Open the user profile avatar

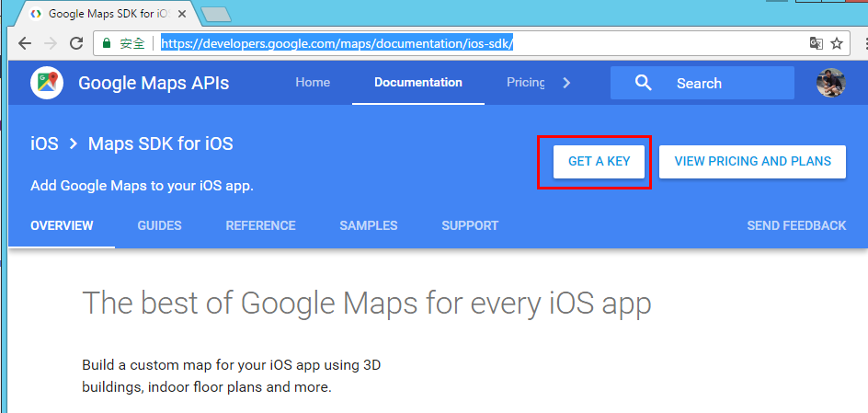[831, 83]
